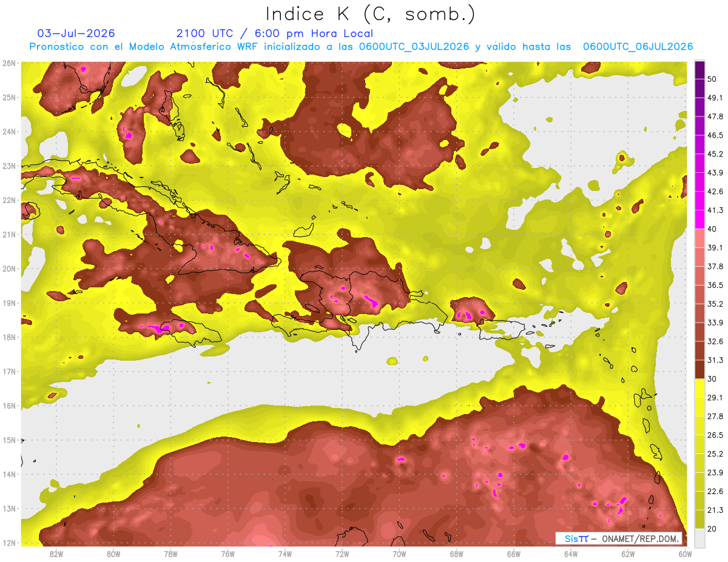Click the latitude axis label "19N"
This screenshot has height=562, width=728.
pos(9,303)
